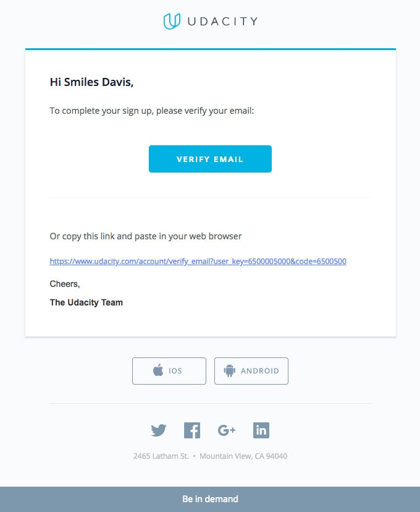This screenshot has height=512, width=420.
Task: Click the 'Or copy this link' instruction text
Action: 146,236
